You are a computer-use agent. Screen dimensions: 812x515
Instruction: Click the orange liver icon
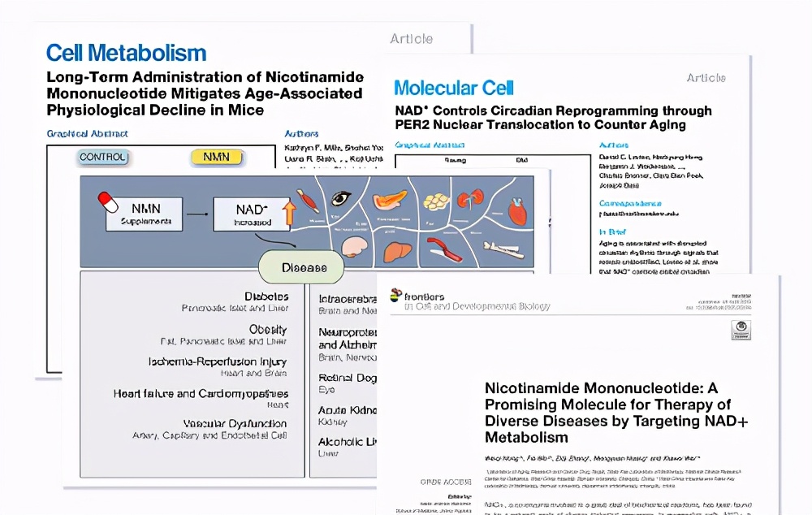(397, 252)
